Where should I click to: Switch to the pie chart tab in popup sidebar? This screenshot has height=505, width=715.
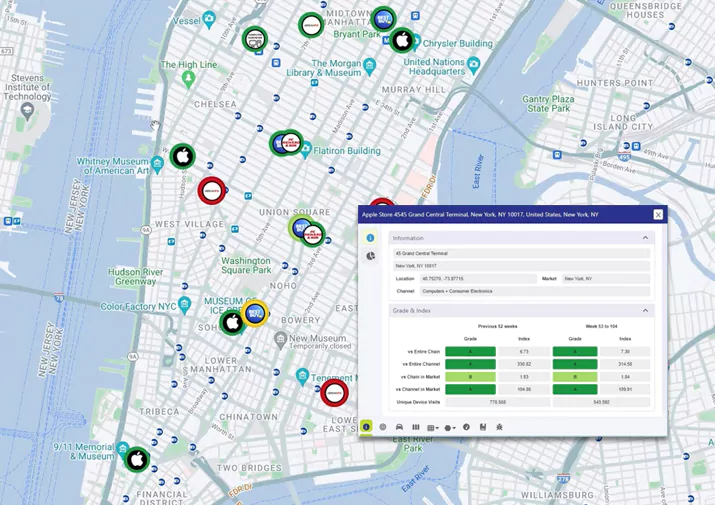point(370,256)
